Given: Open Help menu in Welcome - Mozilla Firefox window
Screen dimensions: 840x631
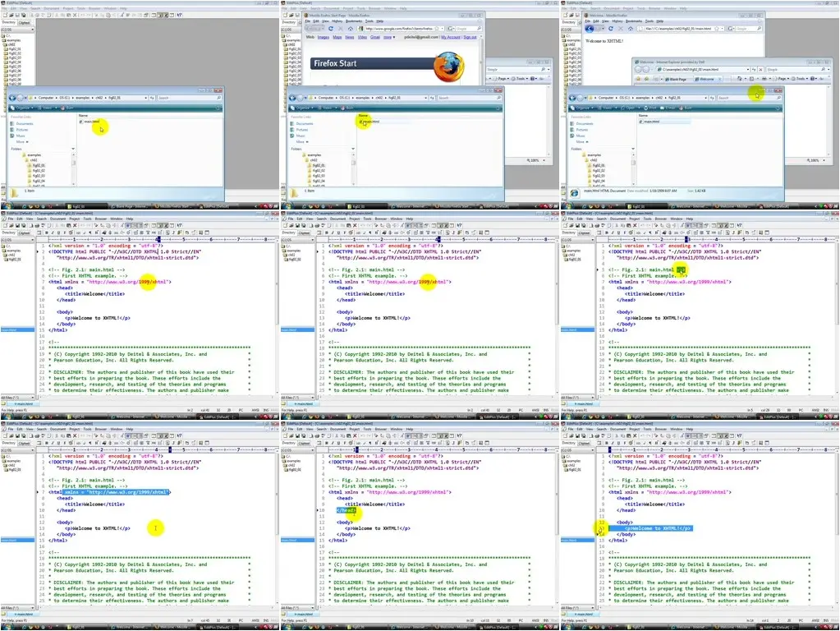Looking at the screenshot, I should (x=660, y=21).
